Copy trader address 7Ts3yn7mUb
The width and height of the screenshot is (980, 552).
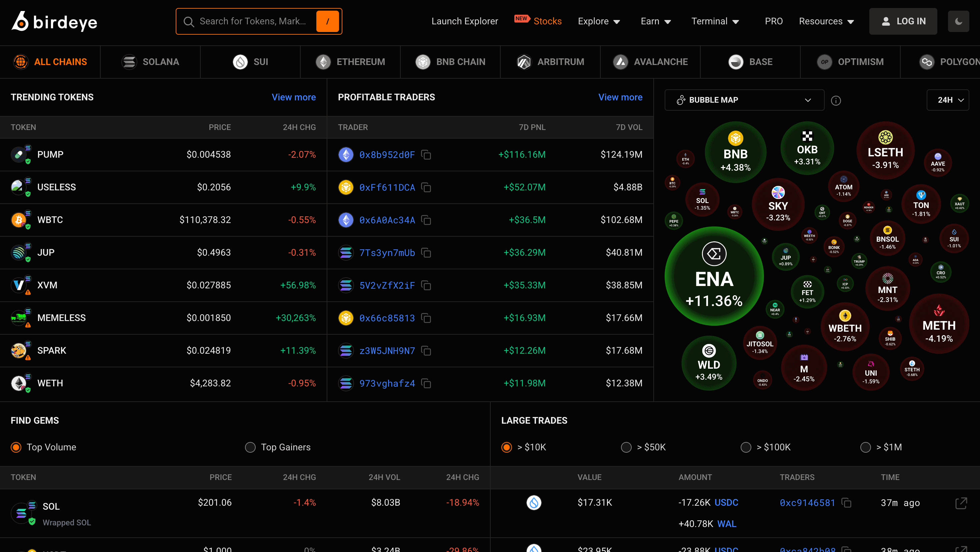click(x=426, y=253)
